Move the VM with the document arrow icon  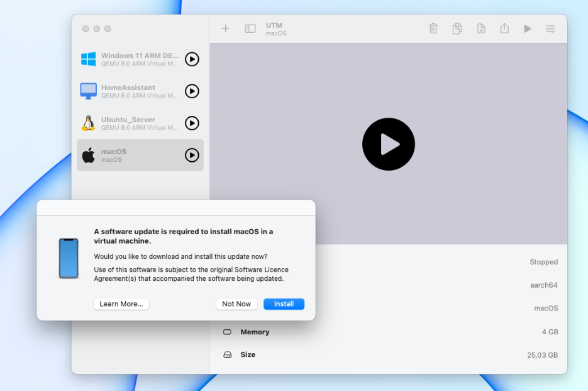481,28
